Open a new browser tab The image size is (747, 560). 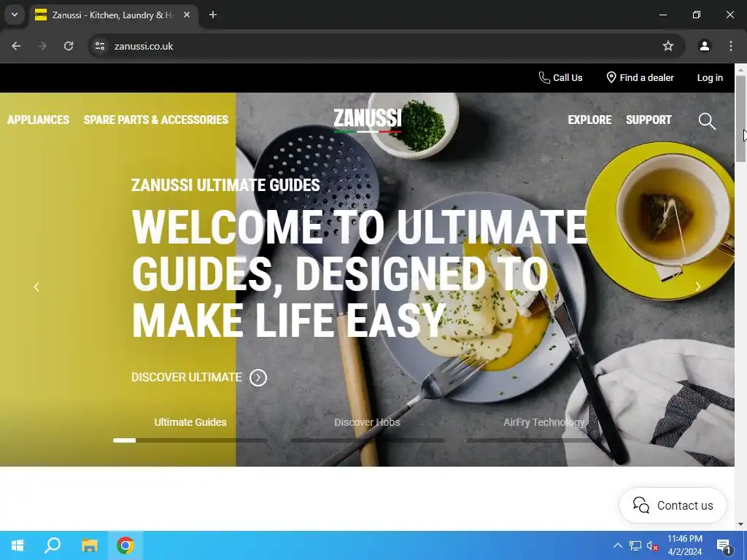pyautogui.click(x=213, y=15)
